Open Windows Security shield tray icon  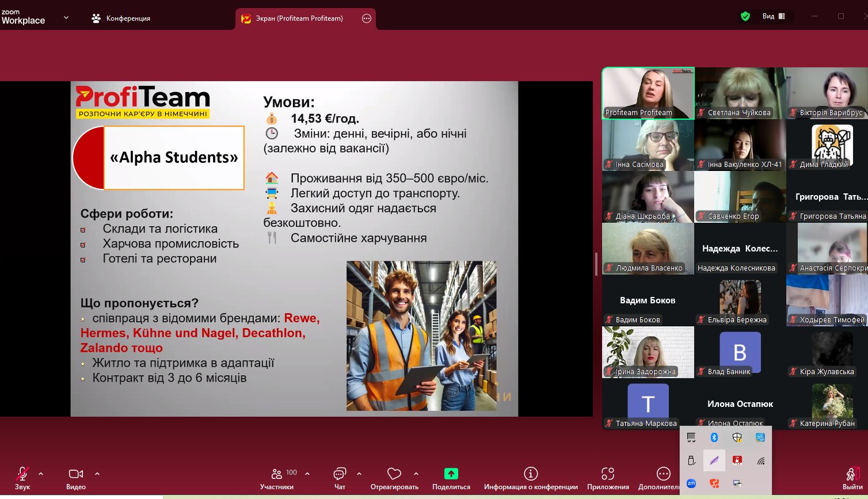coord(737,437)
